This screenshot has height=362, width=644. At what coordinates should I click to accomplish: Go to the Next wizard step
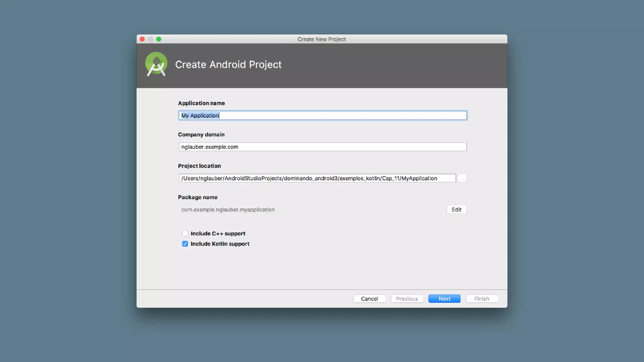tap(444, 299)
